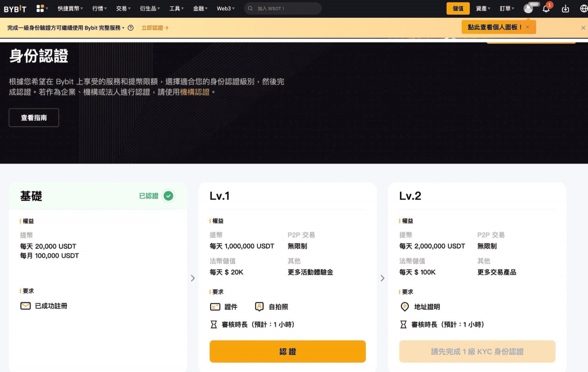Click the 每天 2,000,000 USDT text
588x372 pixels.
coord(432,246)
